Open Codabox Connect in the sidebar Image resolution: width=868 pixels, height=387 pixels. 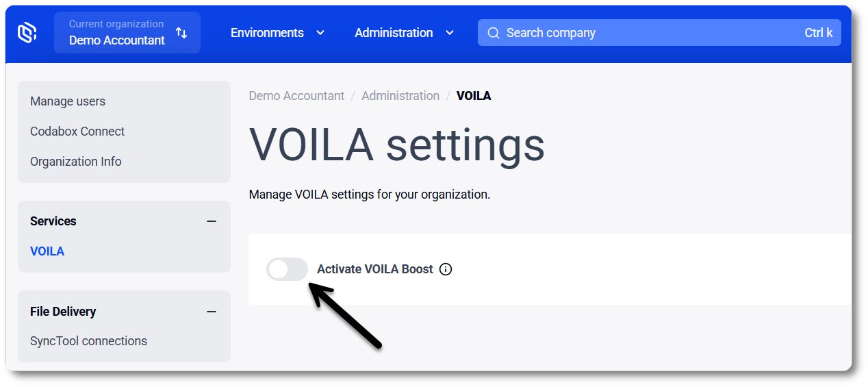click(77, 132)
